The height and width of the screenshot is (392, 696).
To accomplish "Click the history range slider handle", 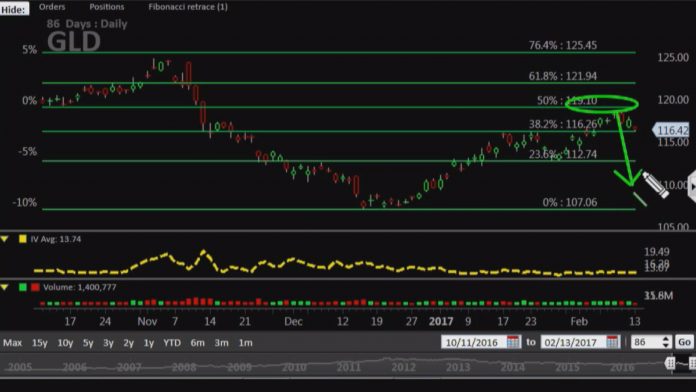I will pos(670,364).
